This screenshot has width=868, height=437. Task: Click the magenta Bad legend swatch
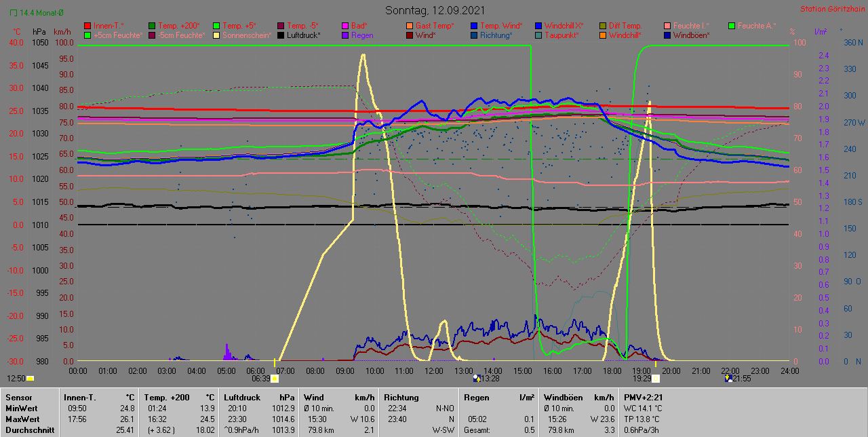(345, 25)
